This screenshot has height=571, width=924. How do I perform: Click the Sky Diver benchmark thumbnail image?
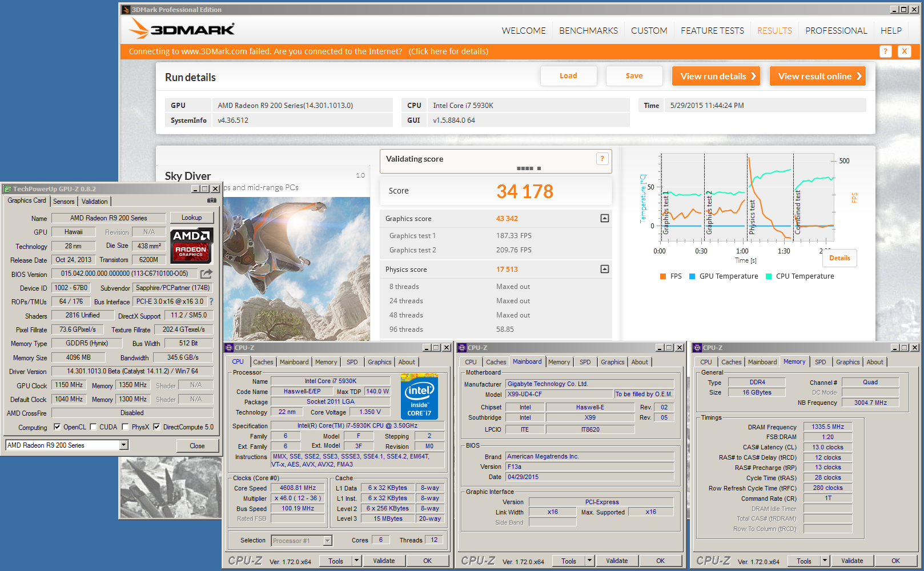[296, 268]
